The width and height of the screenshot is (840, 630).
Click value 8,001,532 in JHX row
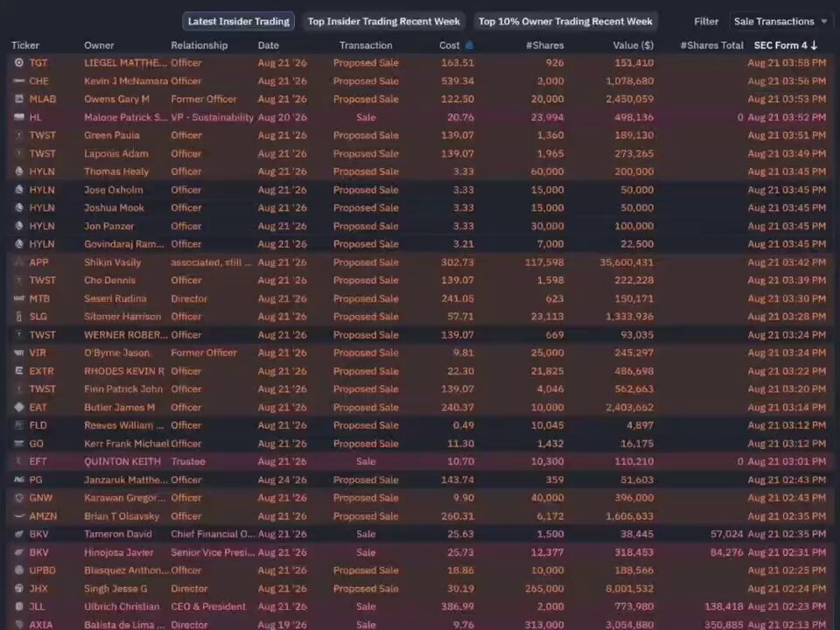click(x=629, y=588)
